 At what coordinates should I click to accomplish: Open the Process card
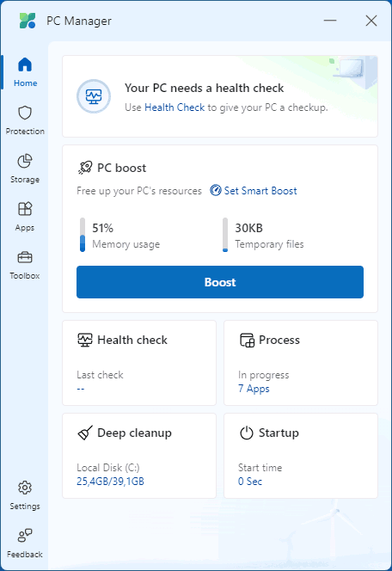pos(301,363)
